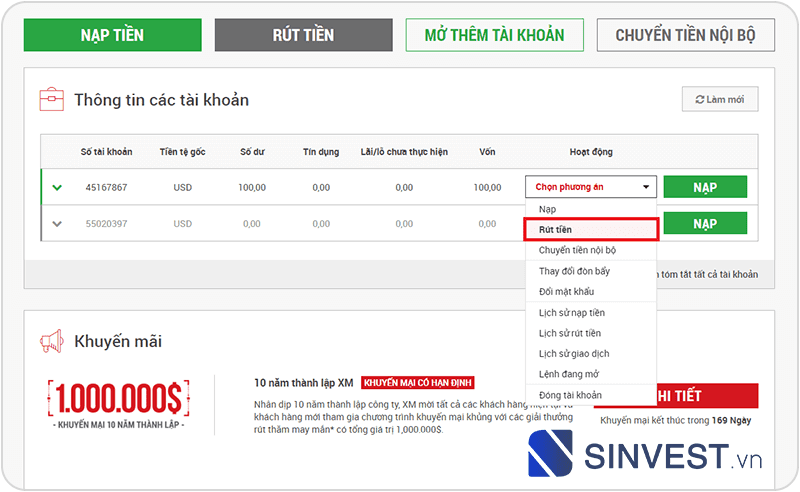This screenshot has height=492, width=800.
Task: Select Nạp from the dropdown list
Action: tap(591, 209)
